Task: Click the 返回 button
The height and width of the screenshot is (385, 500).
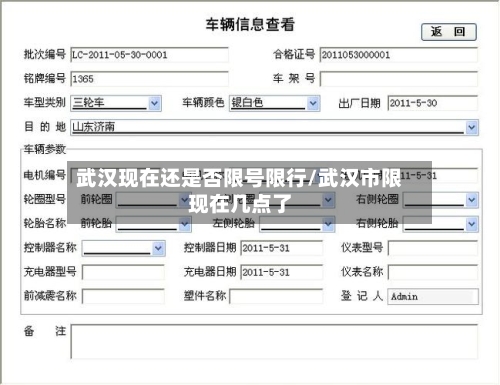Action: click(x=449, y=32)
